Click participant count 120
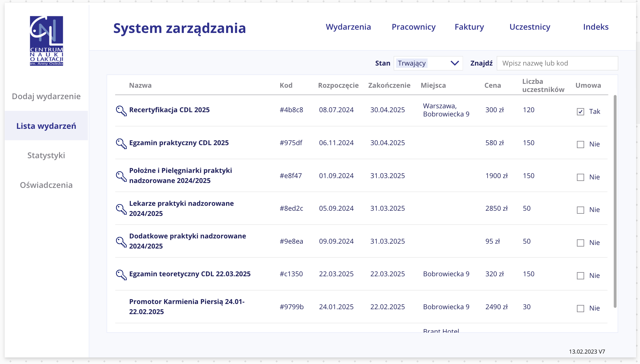The width and height of the screenshot is (640, 364). [x=529, y=110]
